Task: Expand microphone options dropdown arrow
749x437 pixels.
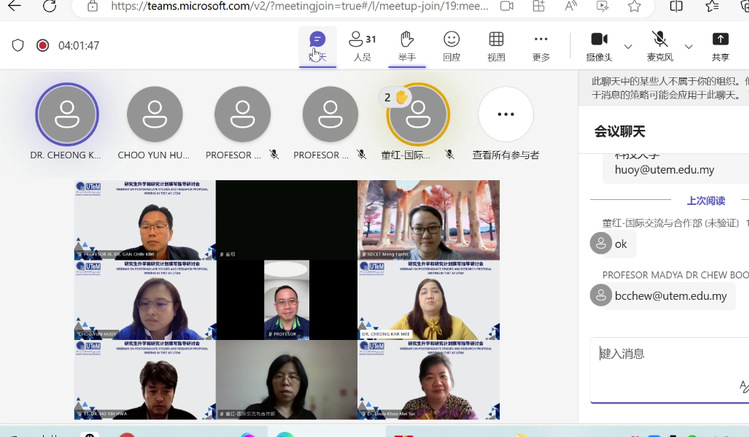Action: pyautogui.click(x=688, y=46)
